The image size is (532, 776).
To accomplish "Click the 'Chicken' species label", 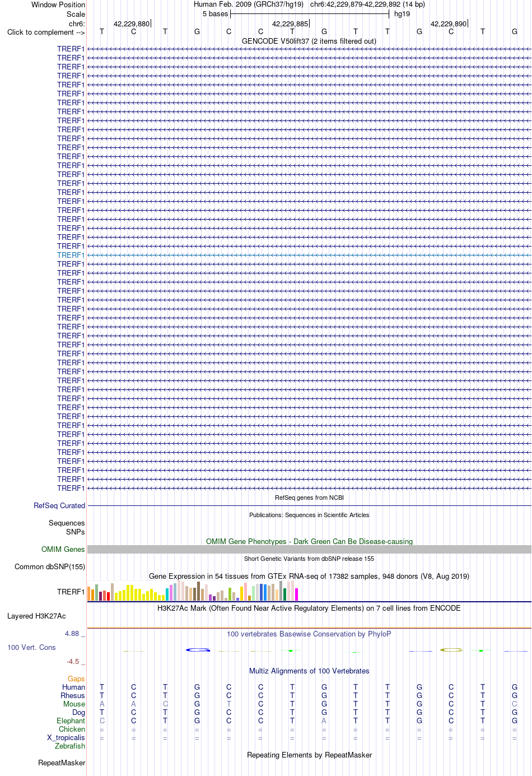I will tap(72, 729).
